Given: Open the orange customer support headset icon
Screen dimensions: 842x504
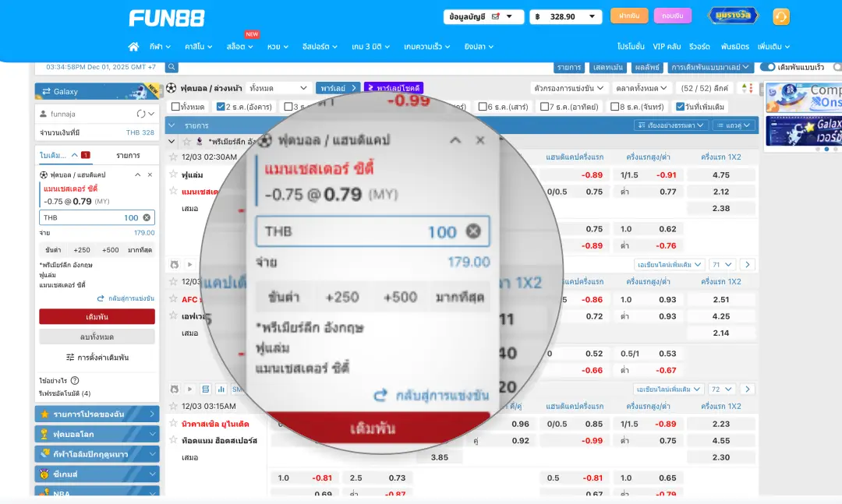Looking at the screenshot, I should tap(780, 16).
